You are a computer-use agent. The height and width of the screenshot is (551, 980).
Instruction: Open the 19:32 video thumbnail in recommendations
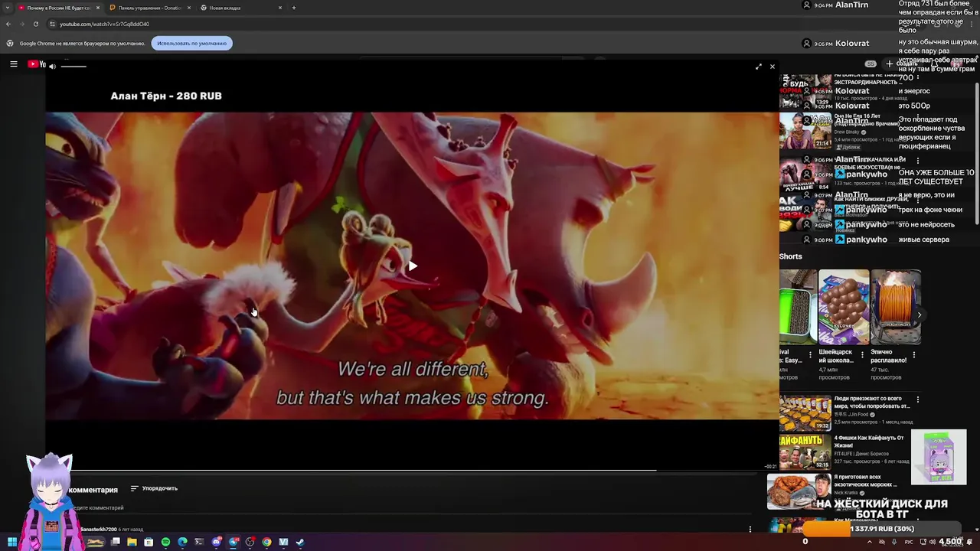pos(805,413)
